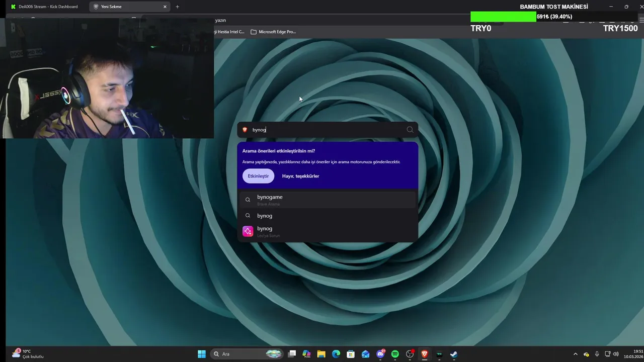Click the search magnifier in the Brave search box
Viewport: 644px width, 362px height.
[x=410, y=130]
